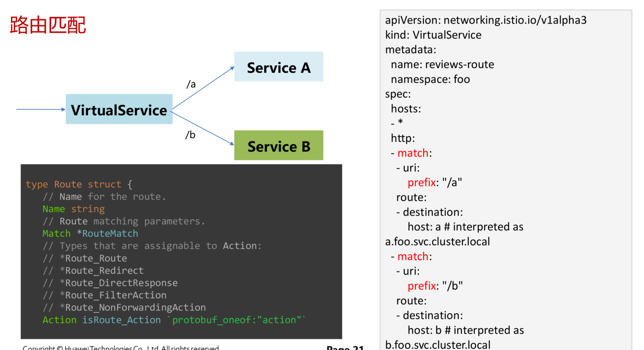Click the Huawei copyright footer text
The height and width of the screenshot is (350, 644).
(121, 348)
